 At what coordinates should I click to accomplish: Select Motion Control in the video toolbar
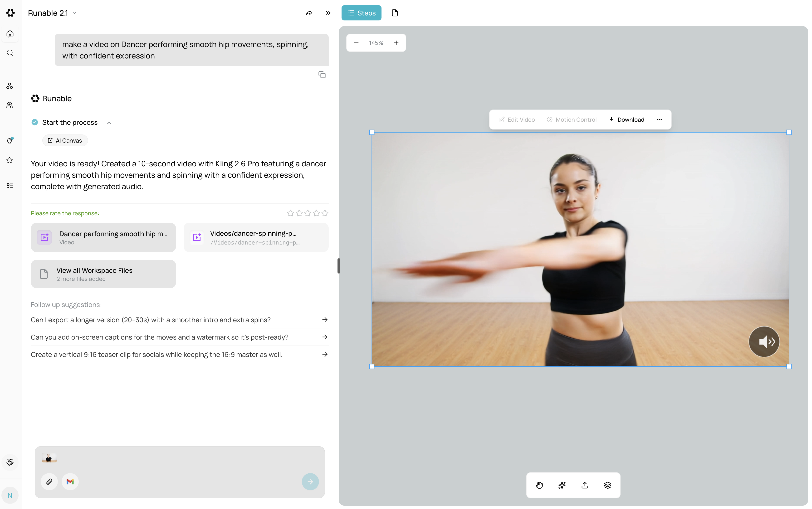click(572, 120)
